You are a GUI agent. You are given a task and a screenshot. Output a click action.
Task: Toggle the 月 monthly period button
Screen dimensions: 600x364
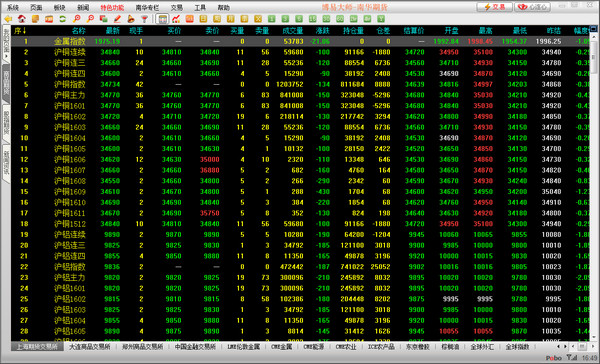pos(231,19)
